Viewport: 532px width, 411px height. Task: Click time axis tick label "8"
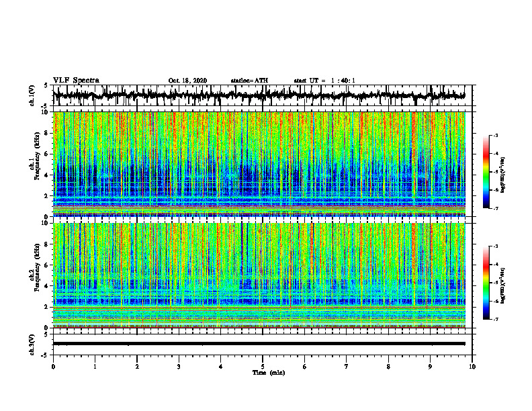(x=388, y=367)
